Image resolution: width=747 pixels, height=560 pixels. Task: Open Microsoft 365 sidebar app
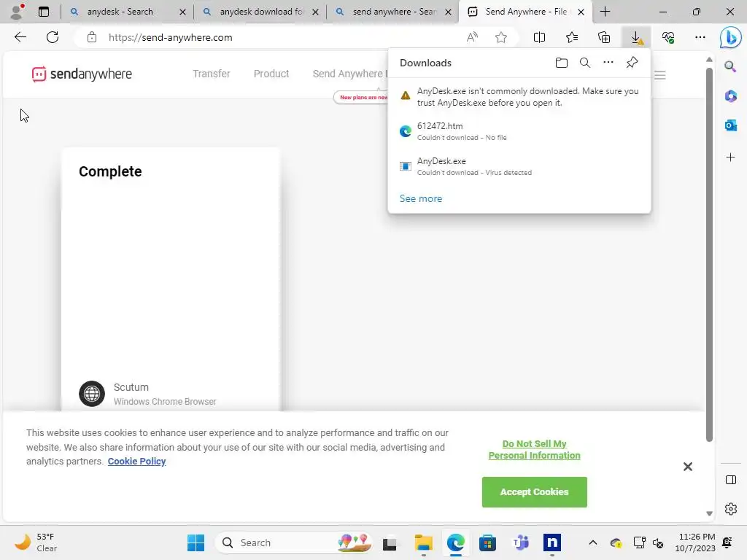(730, 96)
